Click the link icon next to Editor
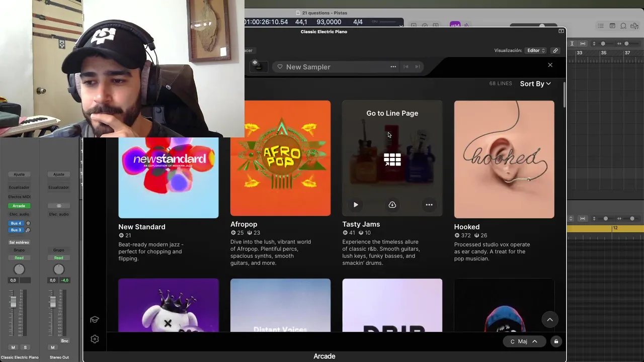644x362 pixels. pos(555,50)
